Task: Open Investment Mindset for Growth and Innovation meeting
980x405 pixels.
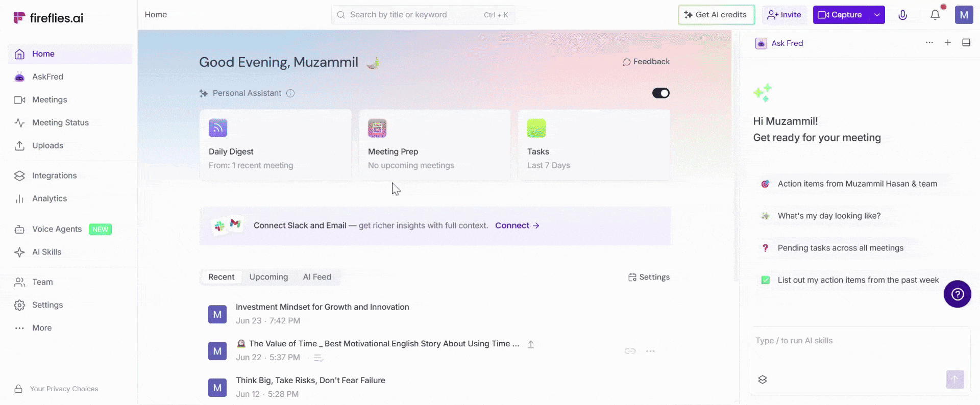Action: [322, 307]
